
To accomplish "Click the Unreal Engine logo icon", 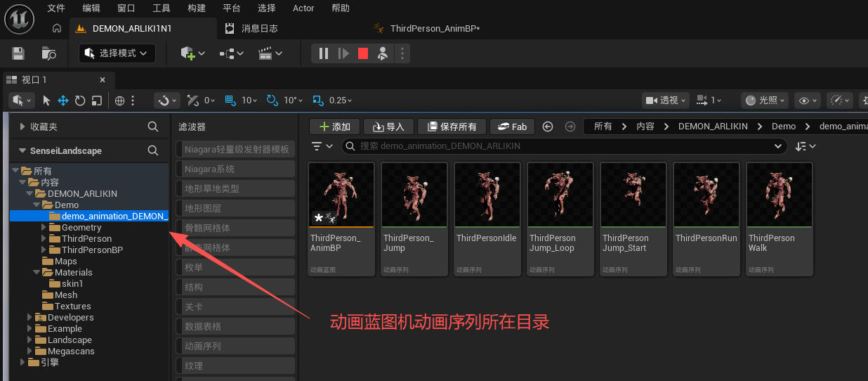I will 20,18.
